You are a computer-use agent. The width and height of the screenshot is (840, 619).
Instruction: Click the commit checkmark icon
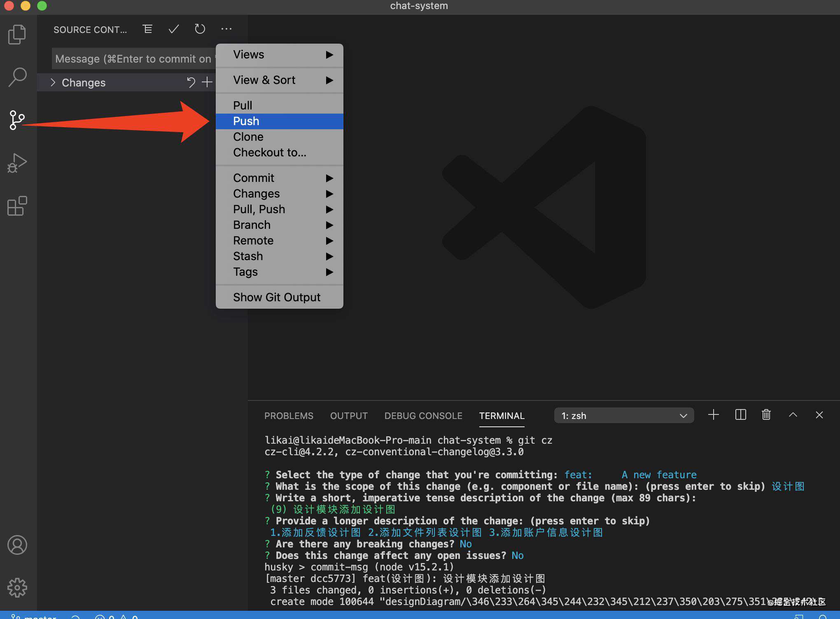coord(174,29)
